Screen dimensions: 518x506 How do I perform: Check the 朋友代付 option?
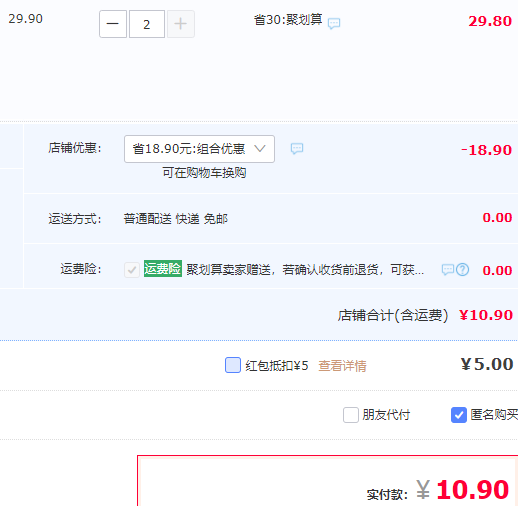351,415
